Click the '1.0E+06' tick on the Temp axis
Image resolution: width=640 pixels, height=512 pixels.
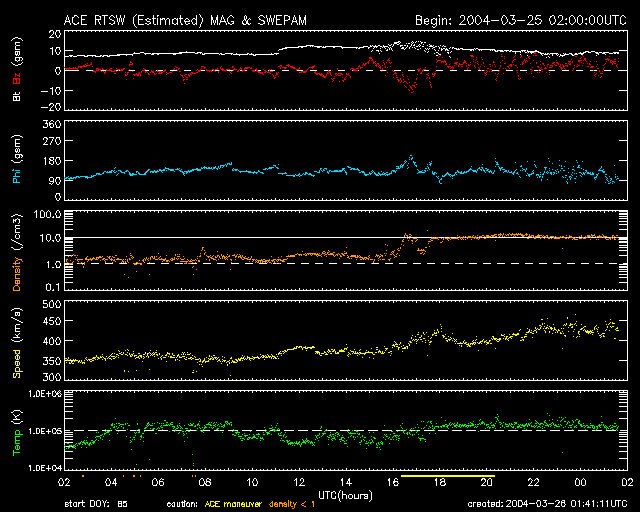(45, 394)
